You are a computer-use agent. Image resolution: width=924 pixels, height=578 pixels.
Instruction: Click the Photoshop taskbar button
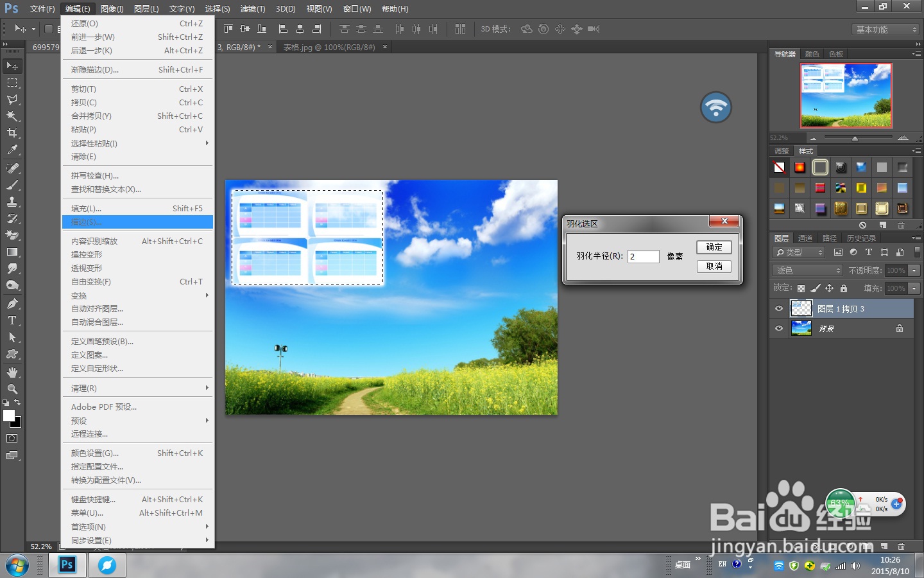[67, 565]
